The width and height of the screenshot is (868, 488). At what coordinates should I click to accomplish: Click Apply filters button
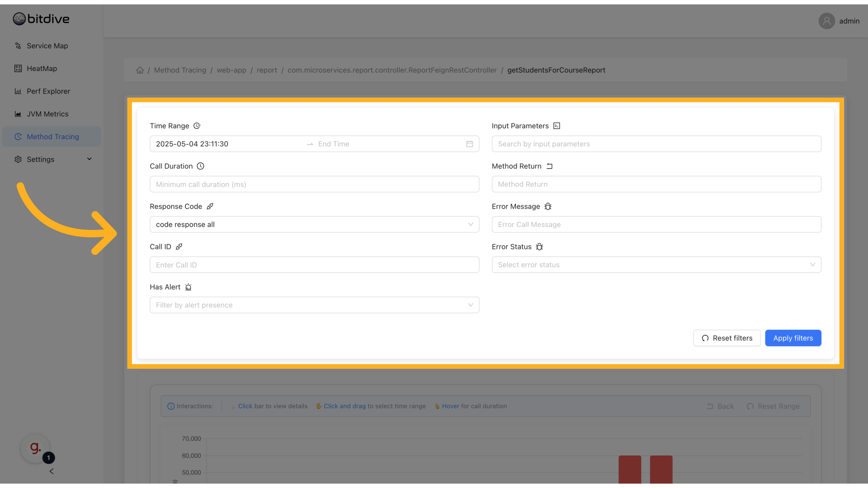coord(793,338)
